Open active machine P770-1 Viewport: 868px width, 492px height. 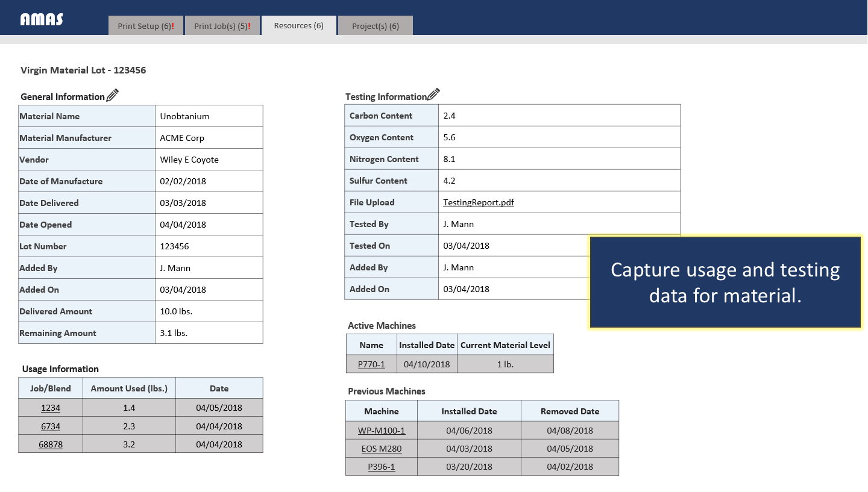371,364
